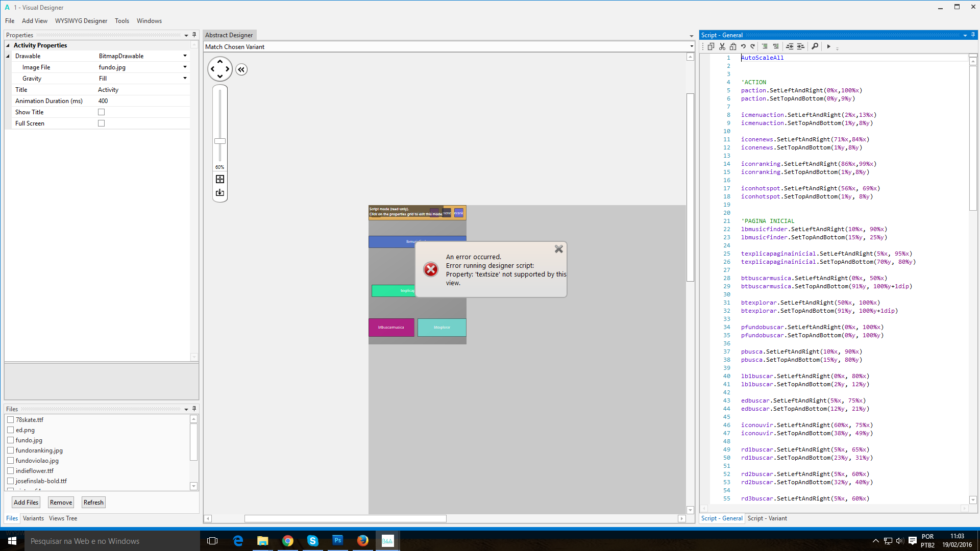The image size is (980, 551).
Task: Check the fundo.jpg file checkbox
Action: tap(10, 440)
